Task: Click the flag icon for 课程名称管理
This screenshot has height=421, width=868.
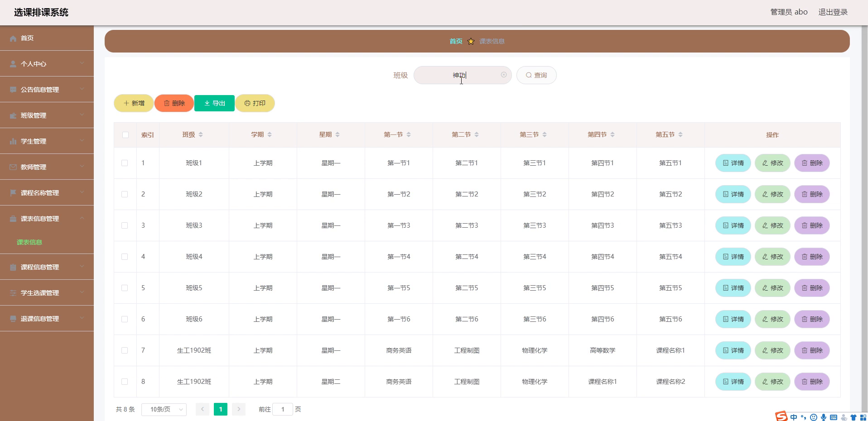Action: [13, 193]
